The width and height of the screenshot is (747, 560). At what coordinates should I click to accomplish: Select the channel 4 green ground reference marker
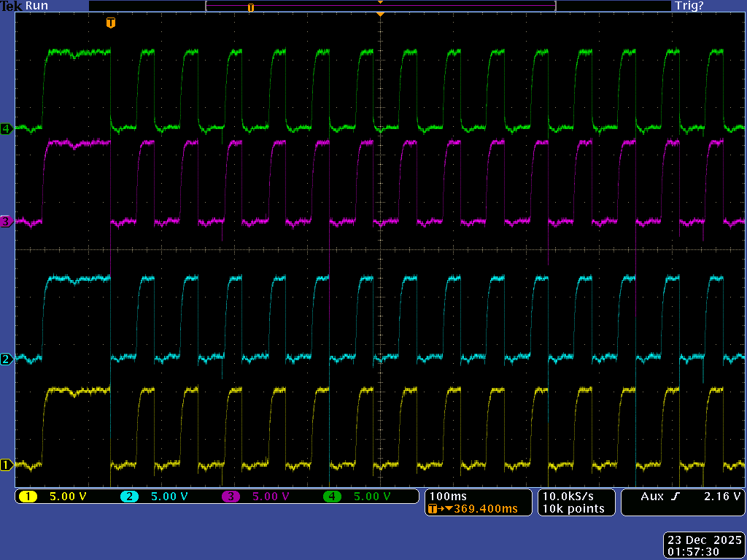click(6, 129)
